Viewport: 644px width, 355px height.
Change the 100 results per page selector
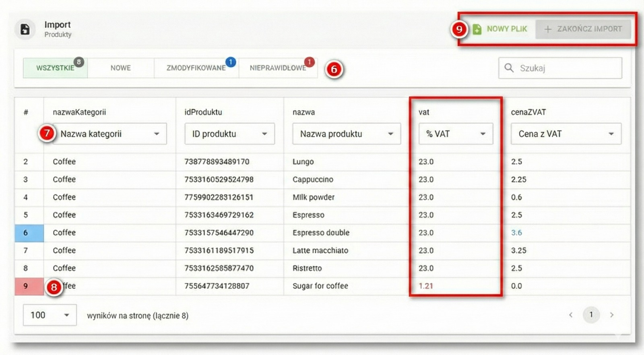50,315
